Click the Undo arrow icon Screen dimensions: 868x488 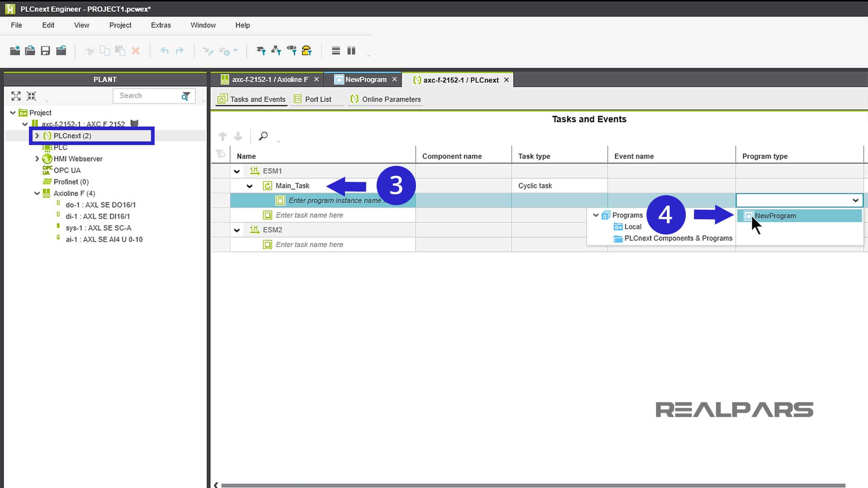[x=165, y=51]
